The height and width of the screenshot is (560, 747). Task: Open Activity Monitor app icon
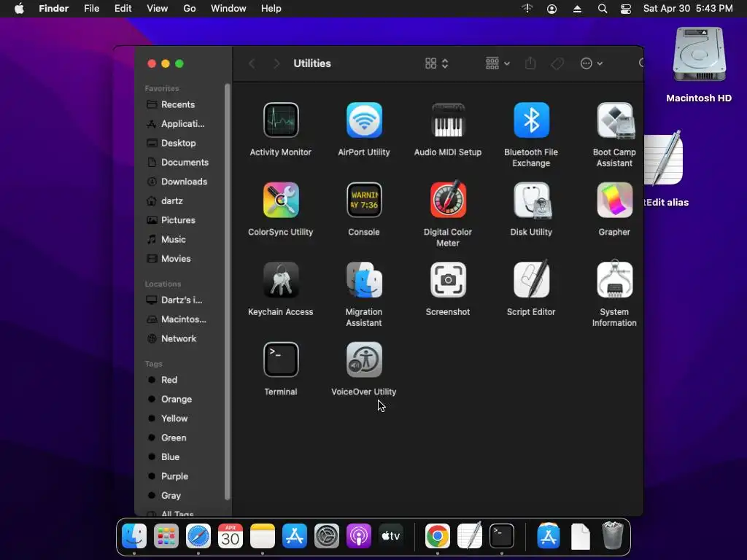pos(281,120)
